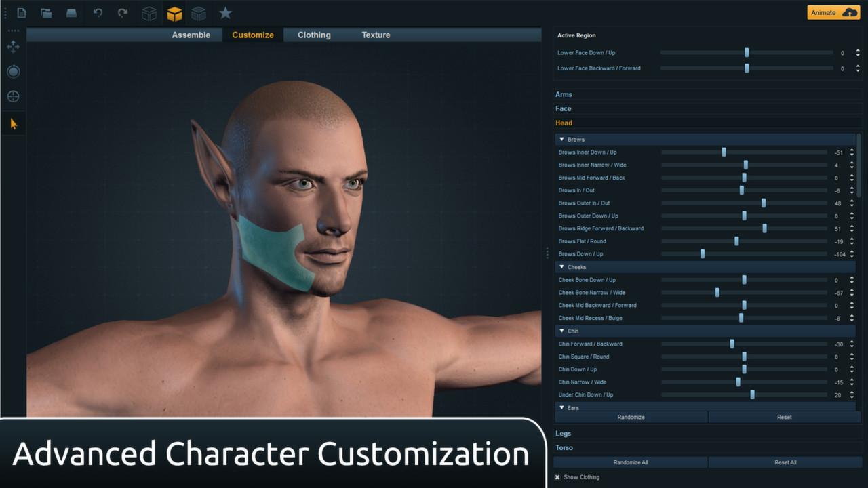Image resolution: width=868 pixels, height=488 pixels.
Task: Open an existing project file
Action: click(45, 13)
